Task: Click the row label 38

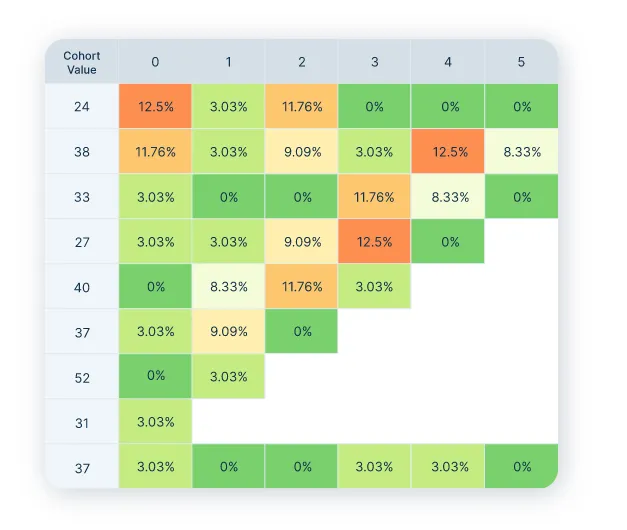Action: (81, 152)
